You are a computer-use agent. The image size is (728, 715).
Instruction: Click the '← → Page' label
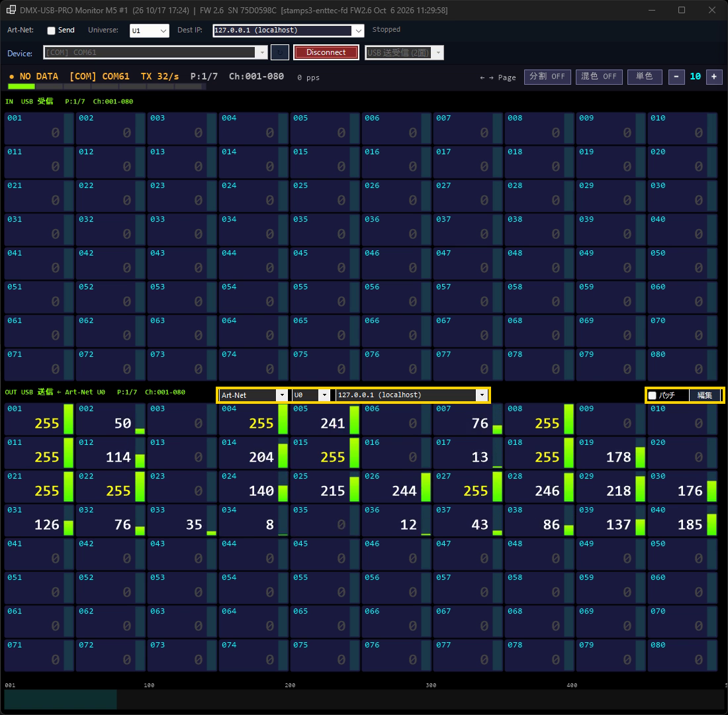pos(498,77)
